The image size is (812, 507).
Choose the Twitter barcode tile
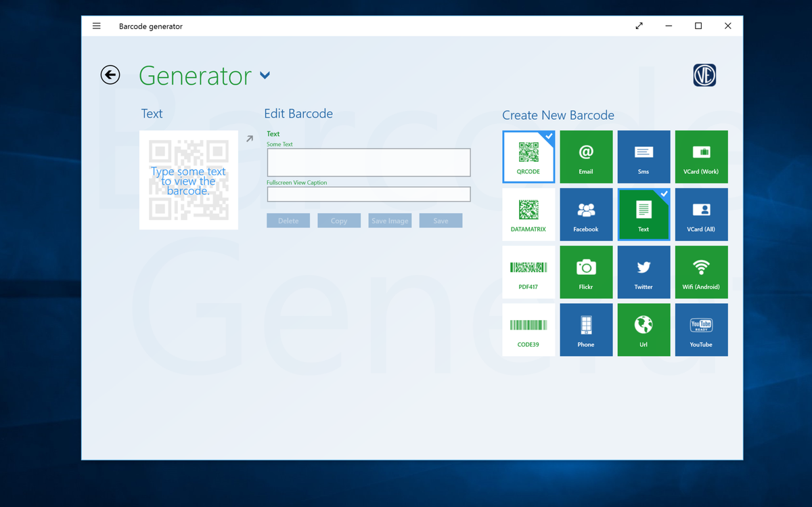[x=644, y=272]
